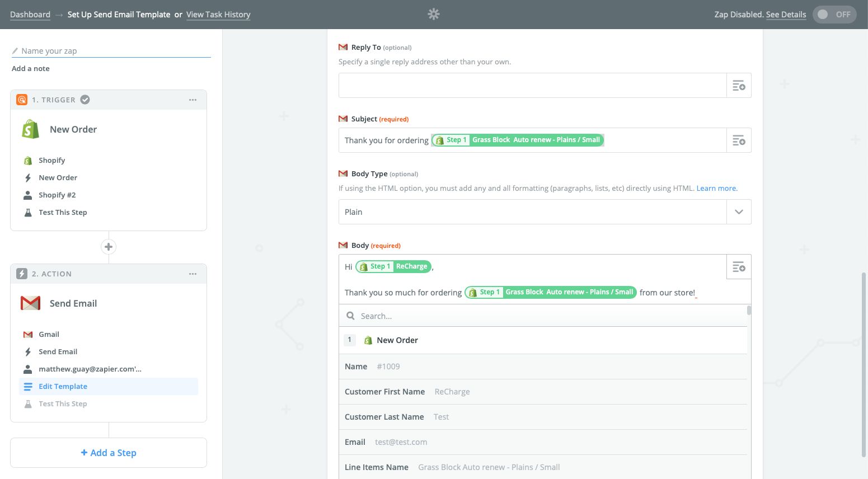Open the View Task History link
868x479 pixels.
pos(218,15)
